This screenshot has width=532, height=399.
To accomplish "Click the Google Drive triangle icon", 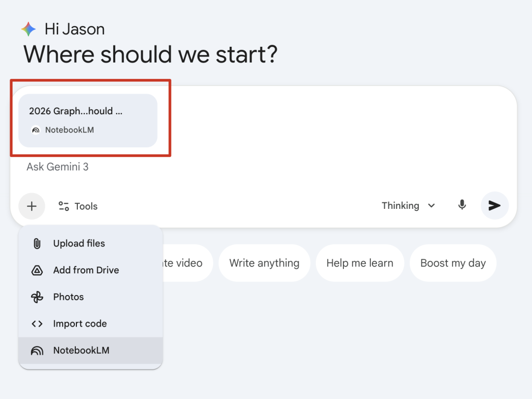I will click(x=37, y=270).
